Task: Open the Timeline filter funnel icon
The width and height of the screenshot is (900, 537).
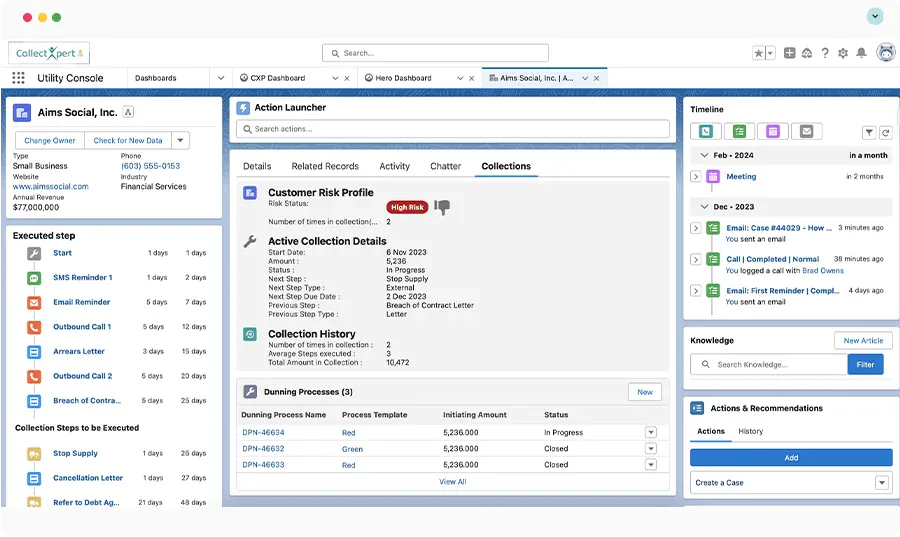Action: point(869,133)
